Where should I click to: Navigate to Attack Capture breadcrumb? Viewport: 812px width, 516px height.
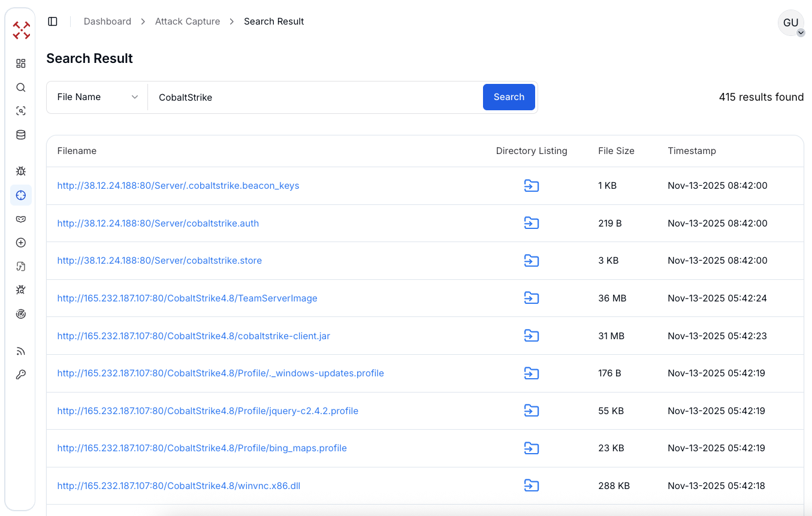click(187, 21)
